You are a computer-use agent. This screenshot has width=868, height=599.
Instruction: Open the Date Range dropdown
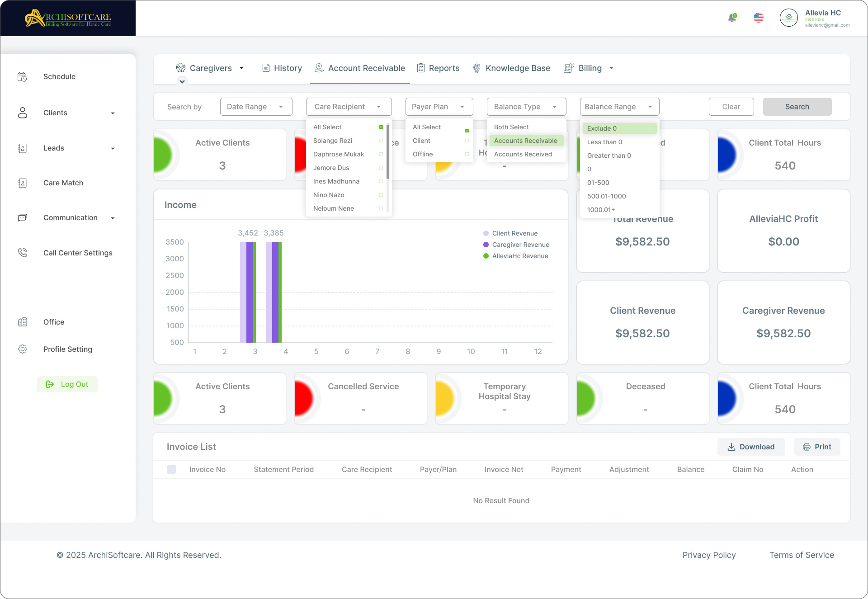(x=256, y=107)
